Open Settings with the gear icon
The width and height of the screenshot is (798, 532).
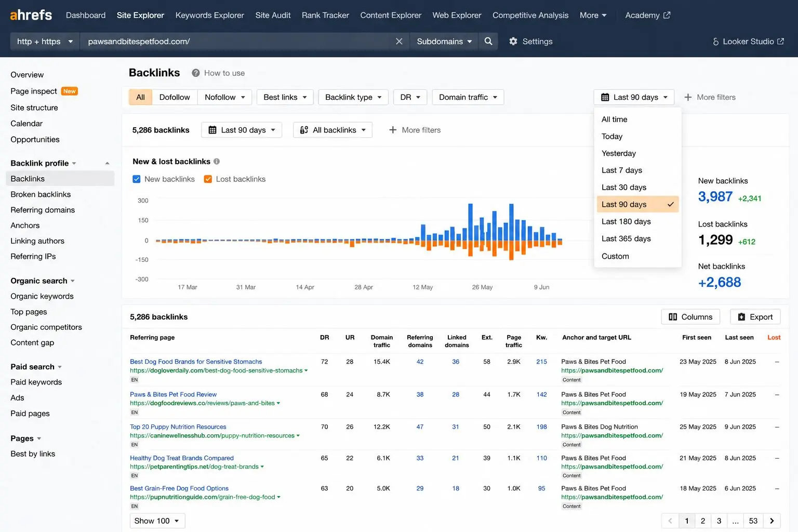pos(530,42)
